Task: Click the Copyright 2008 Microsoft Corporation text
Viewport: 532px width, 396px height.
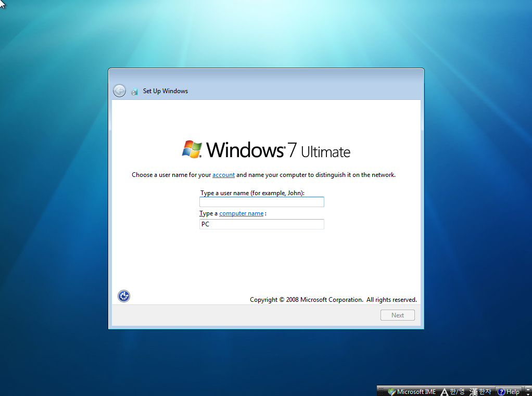Action: tap(333, 300)
